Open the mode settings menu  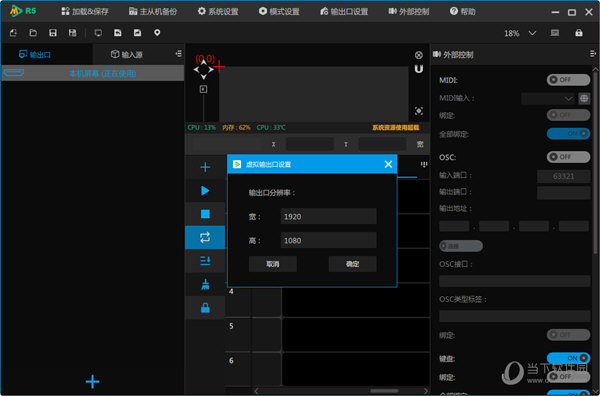tap(279, 11)
